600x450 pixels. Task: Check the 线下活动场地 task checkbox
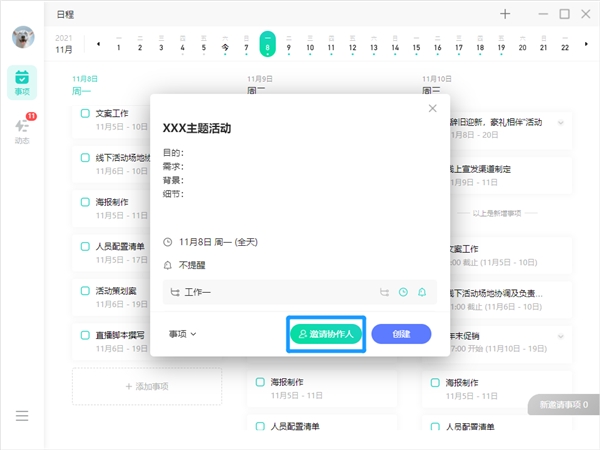coord(85,158)
